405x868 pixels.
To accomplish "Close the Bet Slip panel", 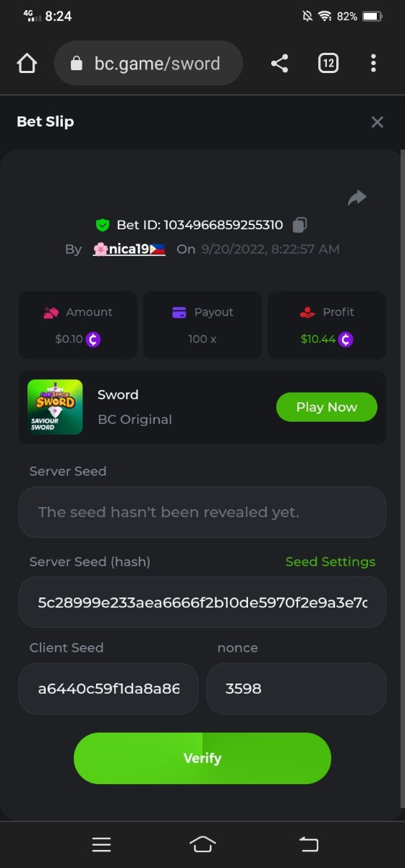I will pos(377,122).
